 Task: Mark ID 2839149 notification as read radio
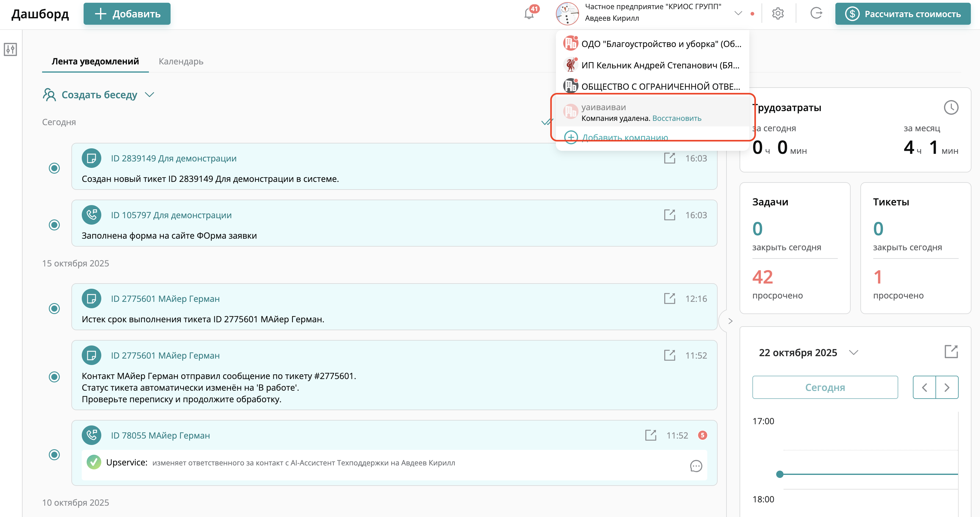tap(54, 168)
